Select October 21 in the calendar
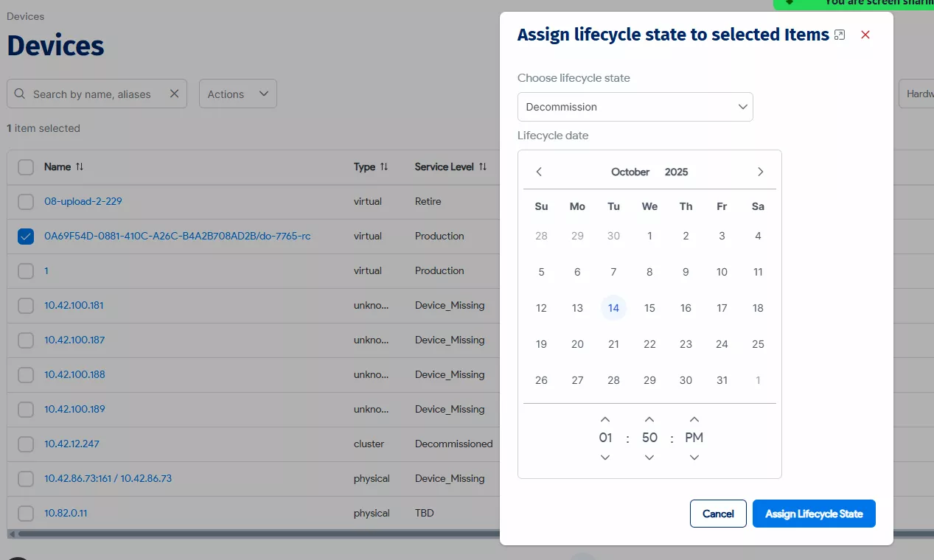The height and width of the screenshot is (560, 934). [x=613, y=344]
